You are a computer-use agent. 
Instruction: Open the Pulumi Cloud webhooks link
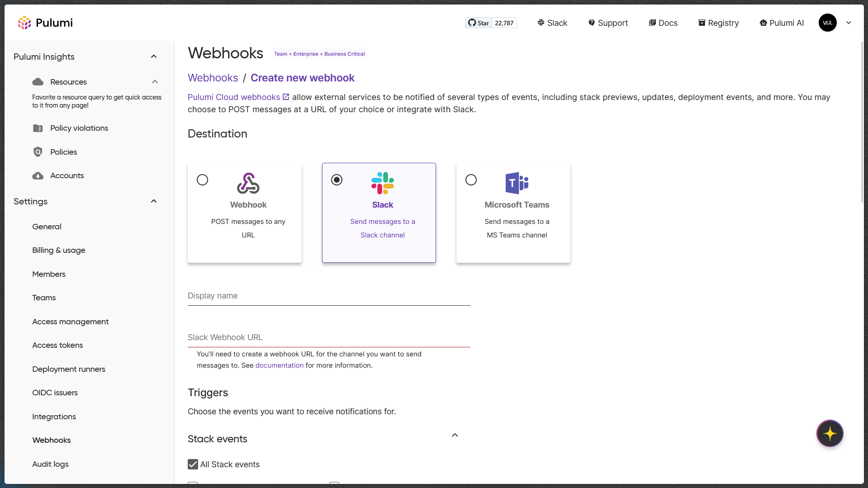[234, 97]
